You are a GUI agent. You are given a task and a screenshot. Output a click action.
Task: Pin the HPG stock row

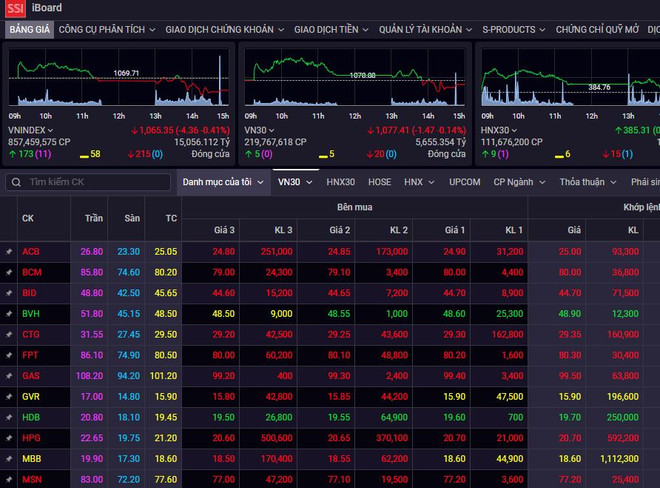pos(9,437)
